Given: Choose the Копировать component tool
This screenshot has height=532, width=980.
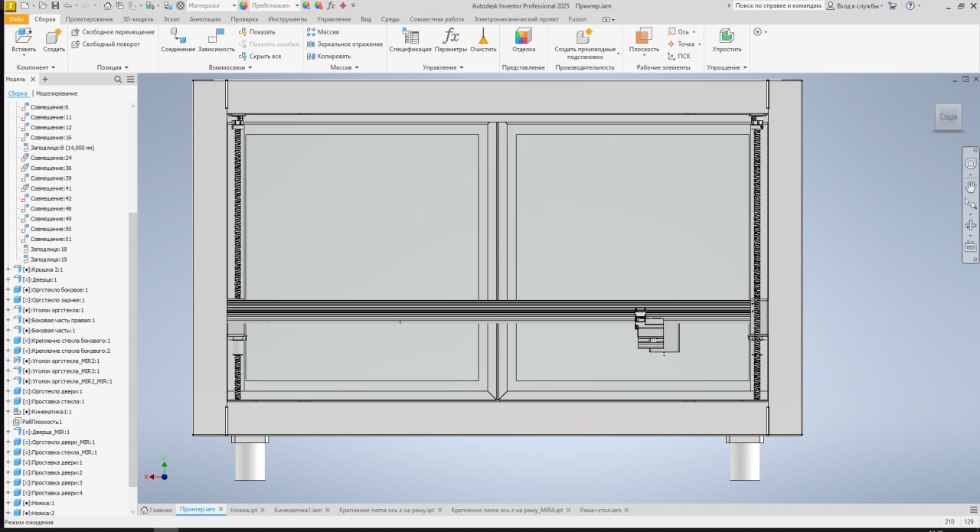Looking at the screenshot, I should [x=328, y=57].
